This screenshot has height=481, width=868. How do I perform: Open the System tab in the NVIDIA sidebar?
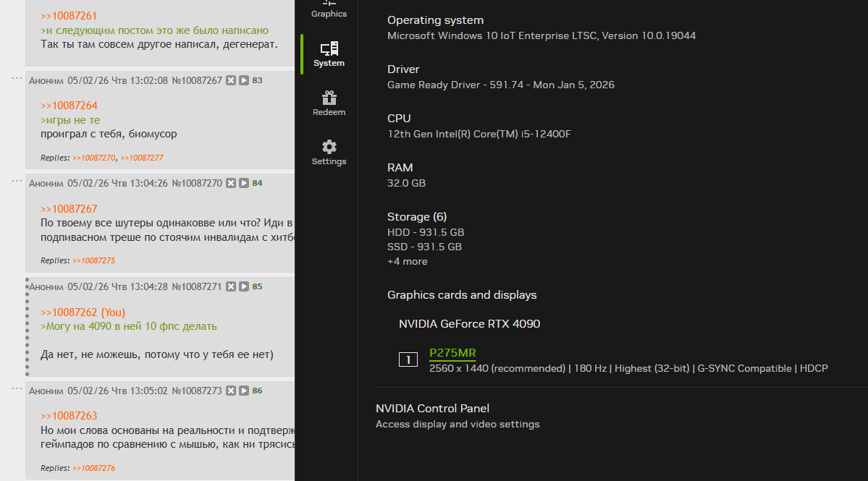tap(329, 54)
